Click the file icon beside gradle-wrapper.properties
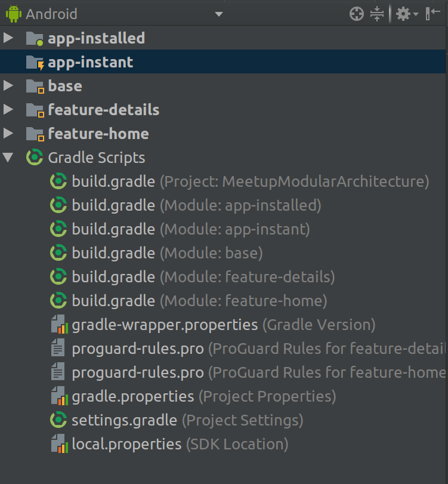448x484 pixels. pos(58,324)
